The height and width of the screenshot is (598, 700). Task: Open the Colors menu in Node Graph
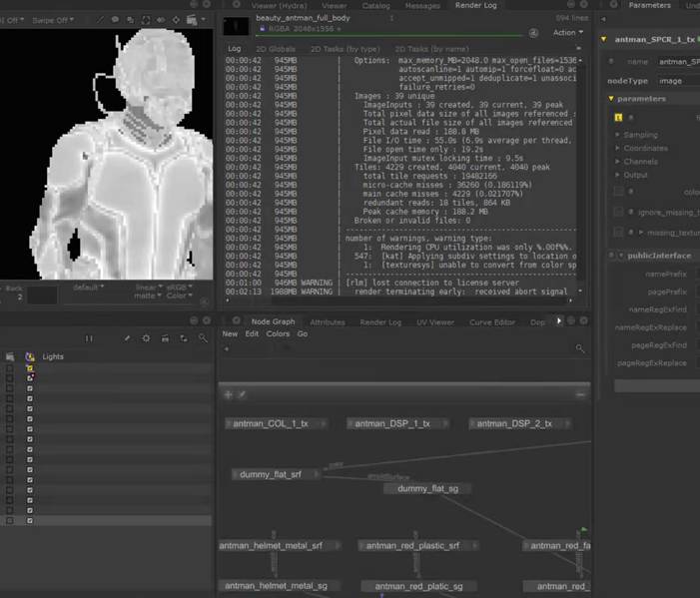tap(278, 334)
